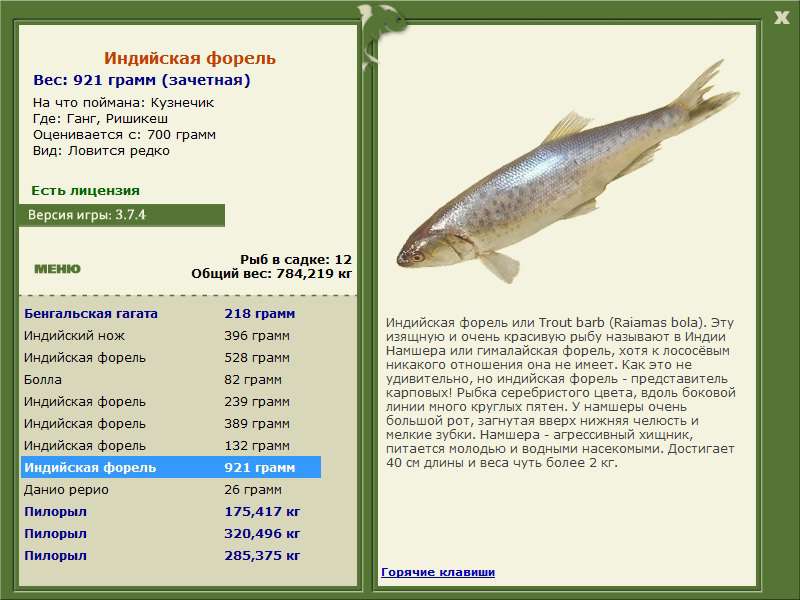Select Индийская форель 239 грамм entry

click(x=171, y=402)
